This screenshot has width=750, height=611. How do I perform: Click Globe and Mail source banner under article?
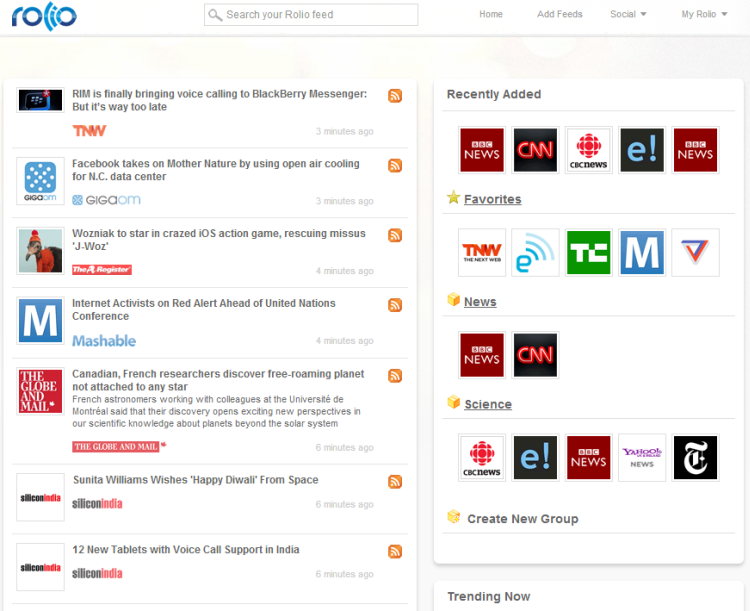(x=119, y=446)
